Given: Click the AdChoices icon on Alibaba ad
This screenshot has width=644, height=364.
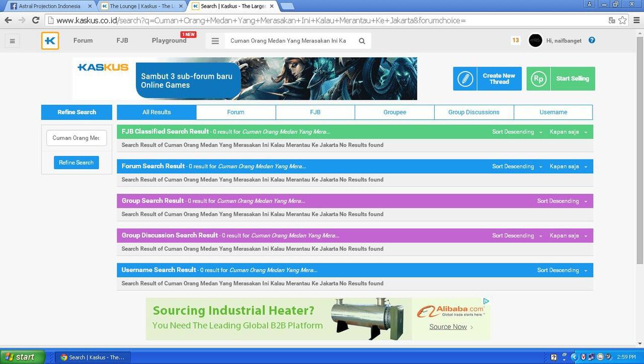Looking at the screenshot, I should 486,301.
